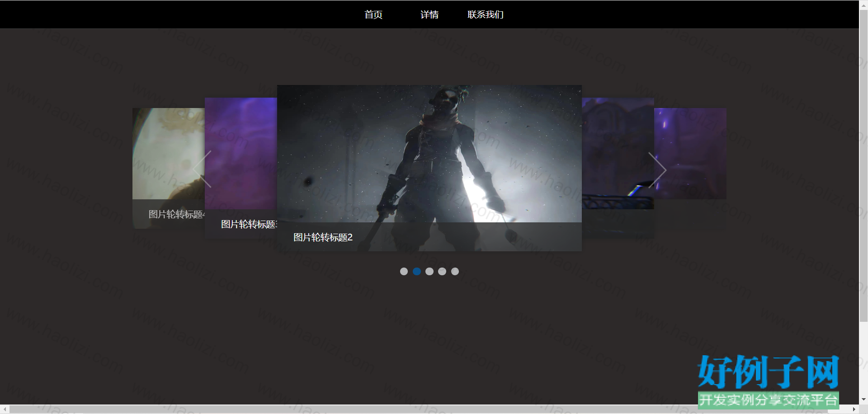The image size is (868, 414).
Task: Select the fifth carousel dot
Action: (455, 271)
